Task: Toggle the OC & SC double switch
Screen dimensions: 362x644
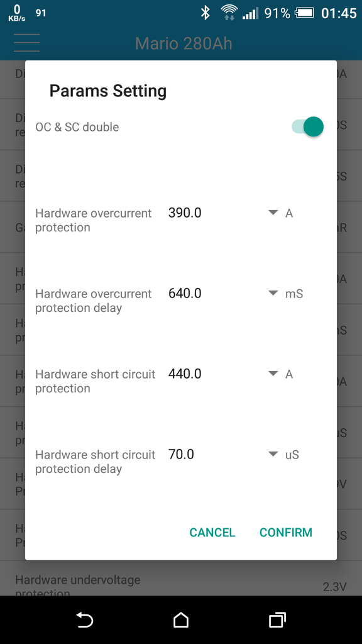Action: click(x=308, y=126)
